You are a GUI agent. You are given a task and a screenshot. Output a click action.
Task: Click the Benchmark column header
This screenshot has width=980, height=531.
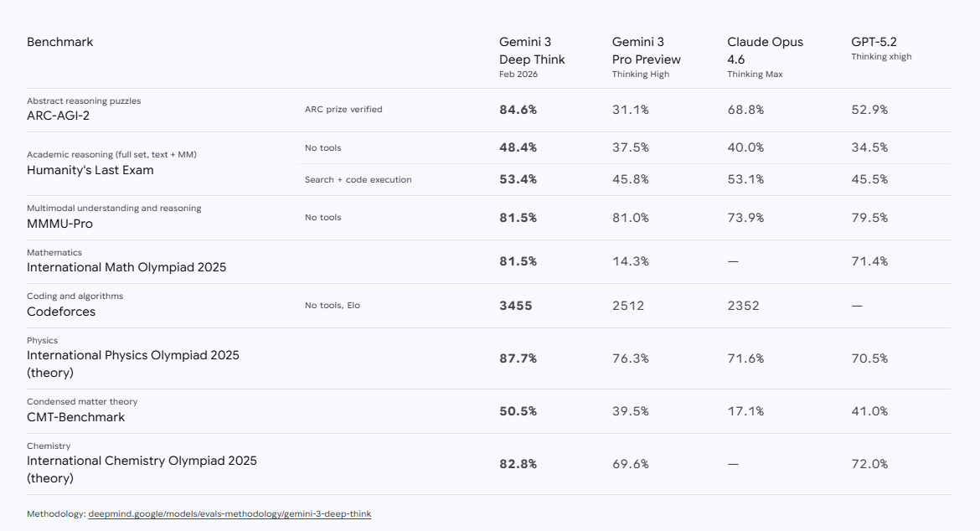(x=60, y=42)
